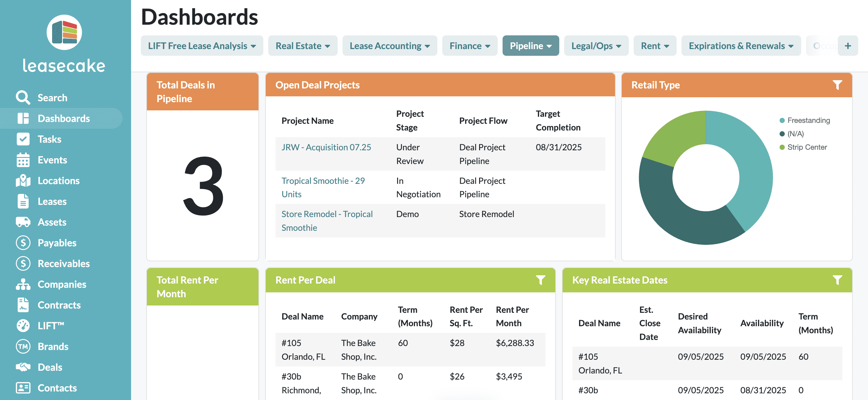The height and width of the screenshot is (400, 868).
Task: Open the JRW - Acquisition 07.25 project link
Action: 326,147
